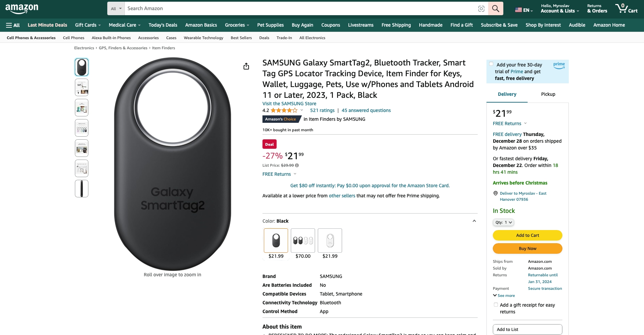Open the Qty quantity dropdown
The image size is (644, 335).
pyautogui.click(x=503, y=222)
